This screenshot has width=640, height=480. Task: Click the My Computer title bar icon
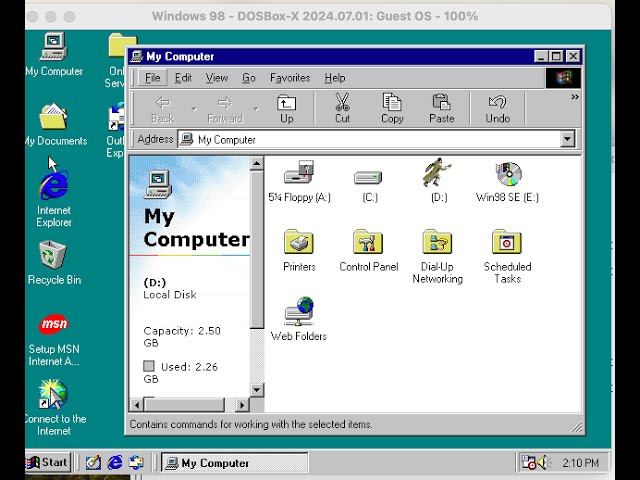(137, 56)
